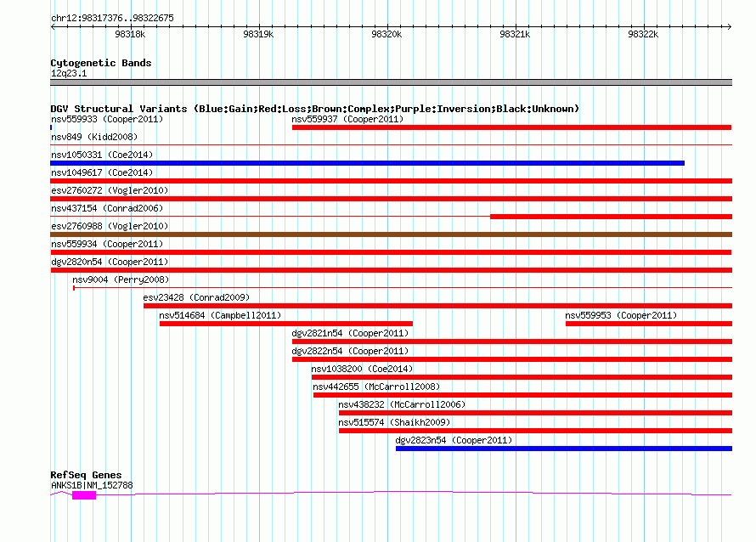Click the red esv23428 loss bar
The image size is (756, 542).
click(x=437, y=306)
